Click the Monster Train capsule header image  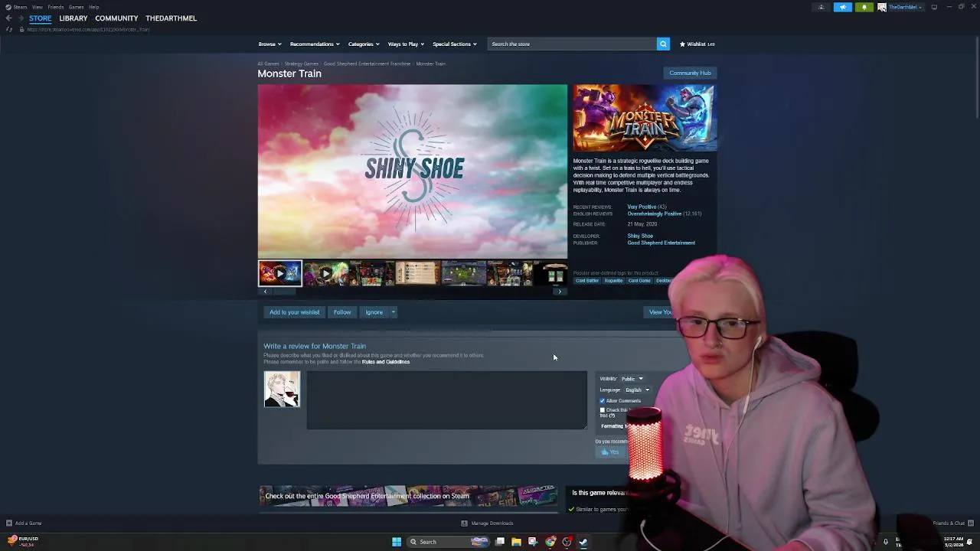point(645,117)
